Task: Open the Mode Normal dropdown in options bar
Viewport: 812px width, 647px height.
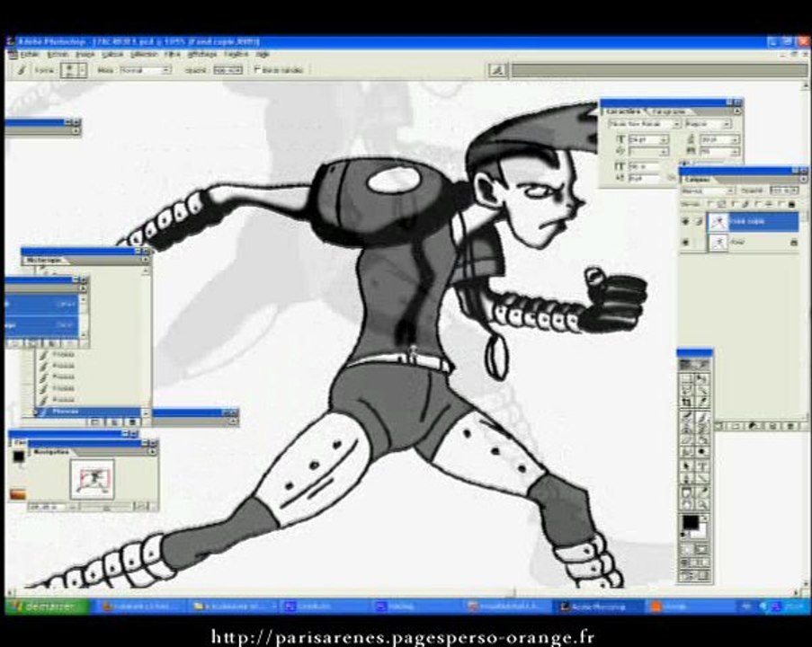Action: pos(145,70)
